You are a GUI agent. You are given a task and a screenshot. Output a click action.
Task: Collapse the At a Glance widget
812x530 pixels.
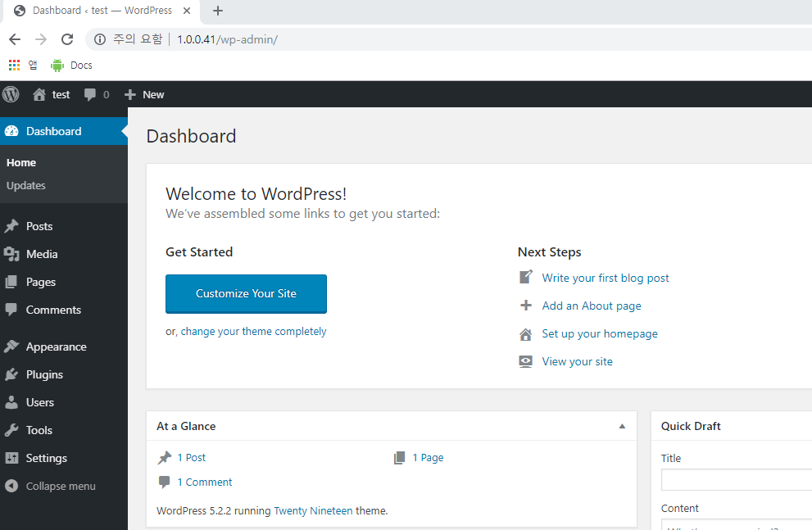(622, 426)
